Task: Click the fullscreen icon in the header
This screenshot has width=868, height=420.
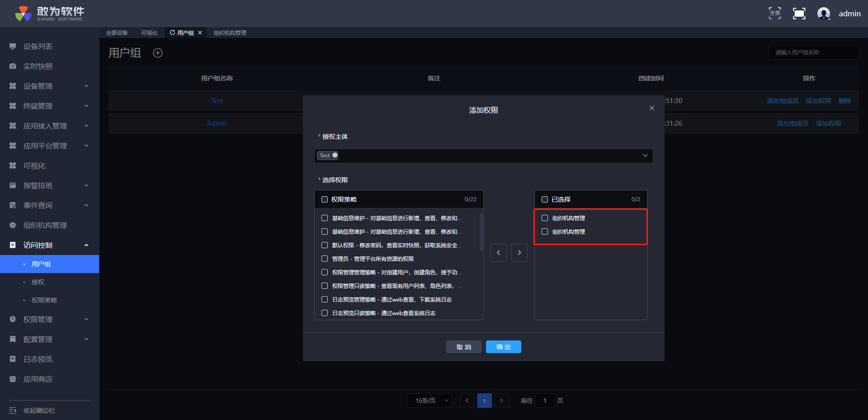Action: 799,14
